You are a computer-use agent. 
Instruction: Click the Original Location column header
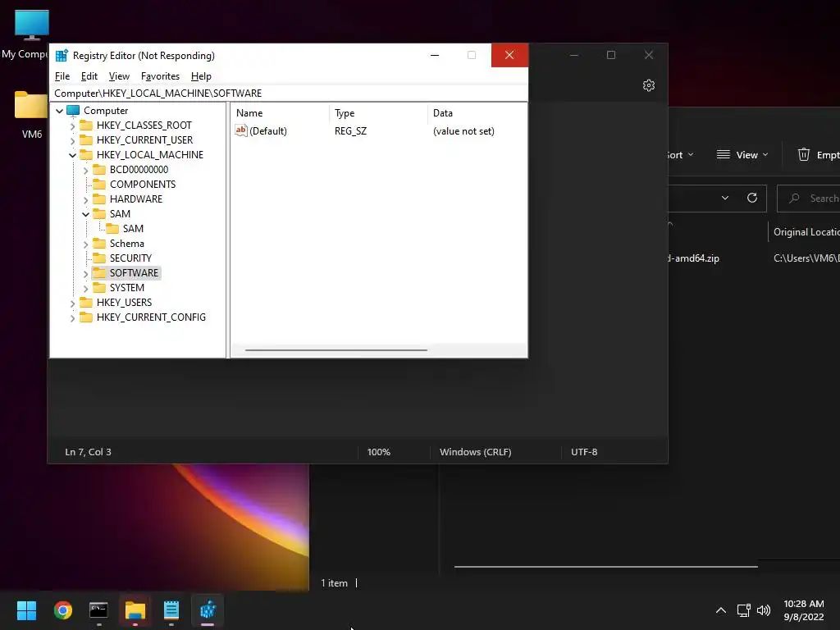click(806, 232)
